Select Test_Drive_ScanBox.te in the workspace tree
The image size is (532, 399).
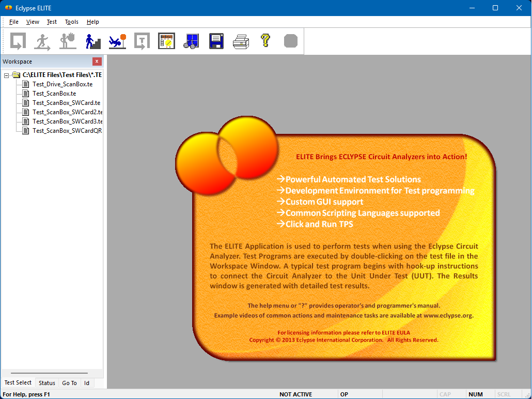click(62, 84)
